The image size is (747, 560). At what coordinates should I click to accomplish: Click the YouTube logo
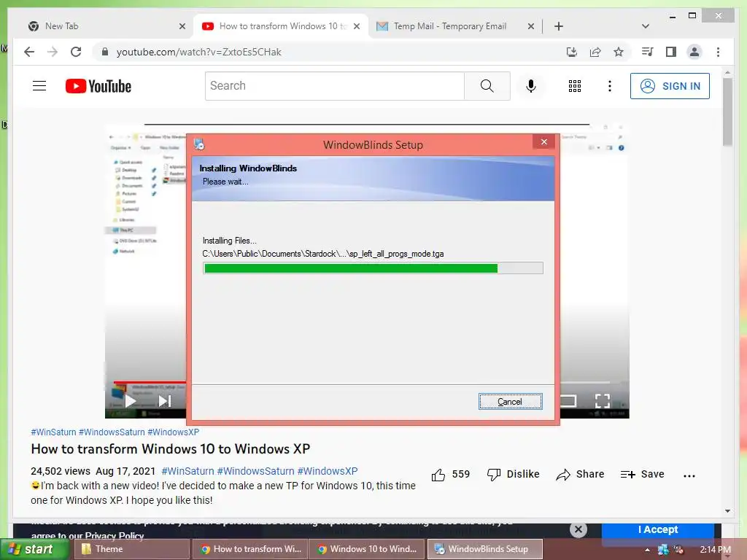click(98, 86)
